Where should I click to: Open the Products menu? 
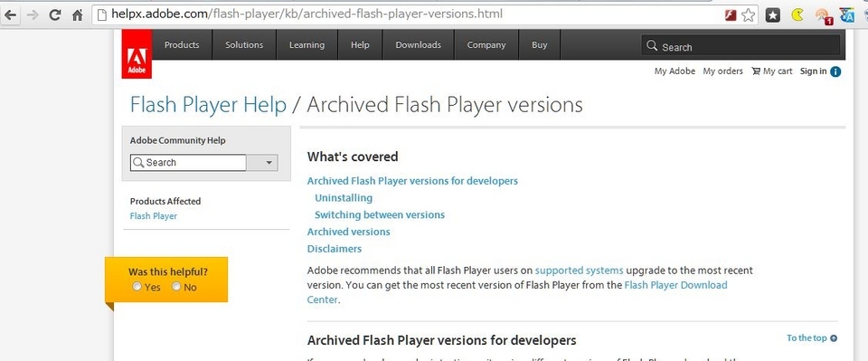182,45
